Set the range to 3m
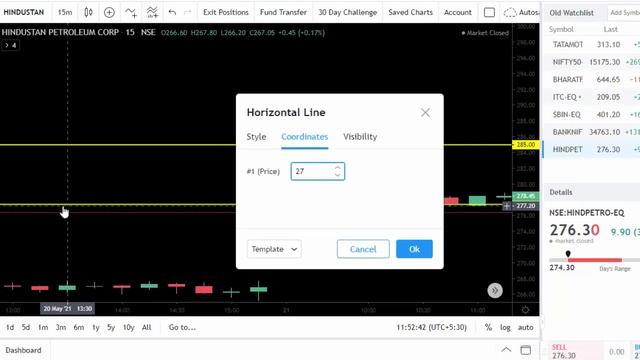This screenshot has width=640, height=360. click(x=61, y=327)
